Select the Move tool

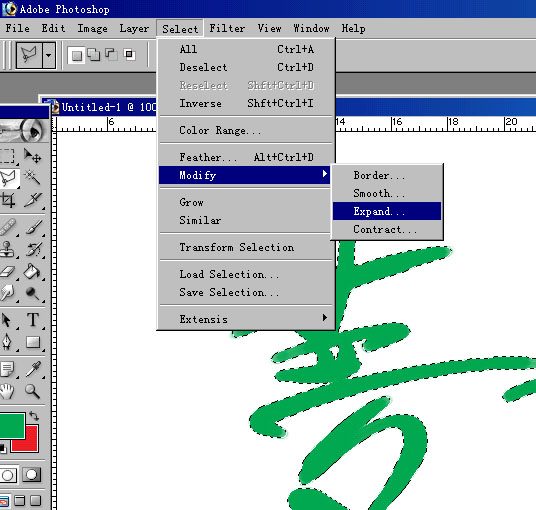point(32,156)
